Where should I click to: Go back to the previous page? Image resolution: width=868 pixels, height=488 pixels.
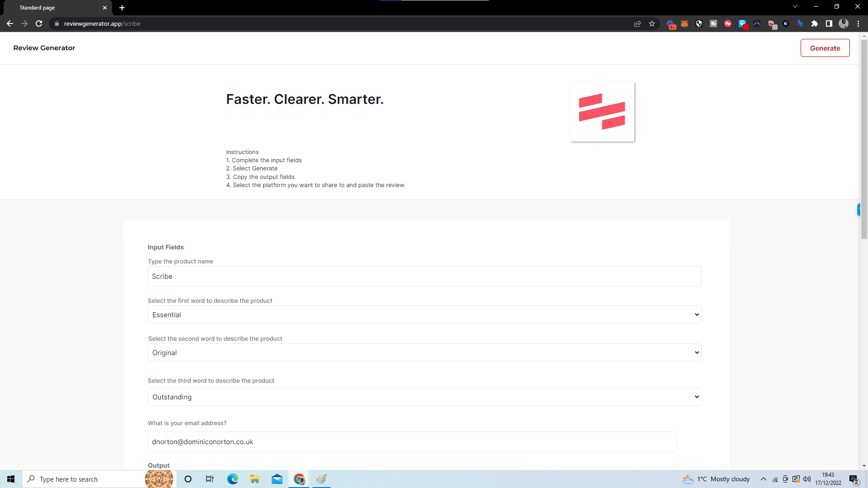pos(10,23)
